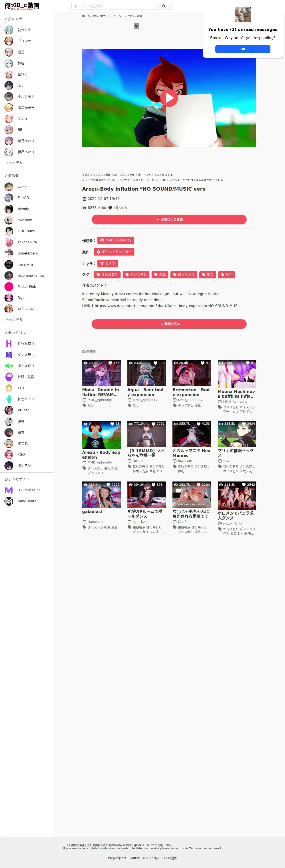Select BB avatar in popular characters
285x868 pixels.
pos(9,130)
